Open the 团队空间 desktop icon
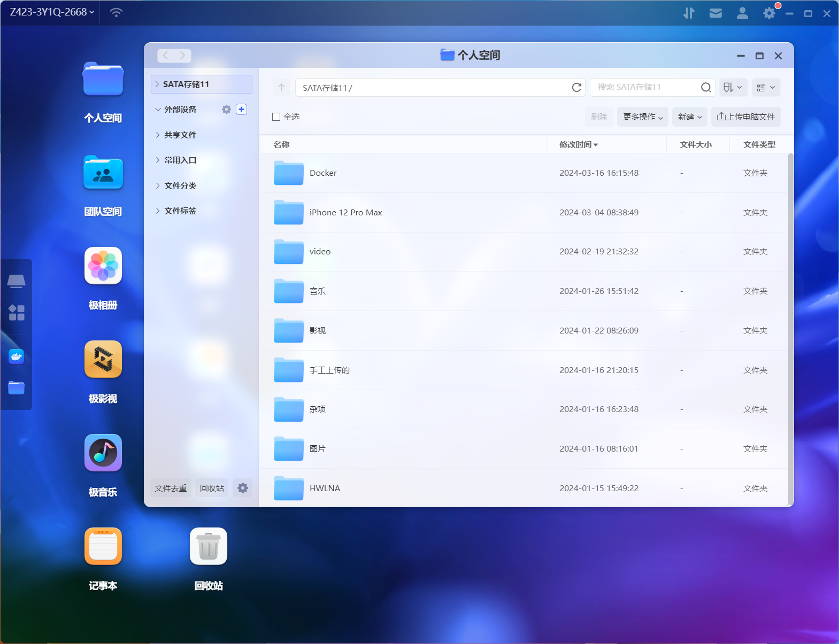 [103, 173]
